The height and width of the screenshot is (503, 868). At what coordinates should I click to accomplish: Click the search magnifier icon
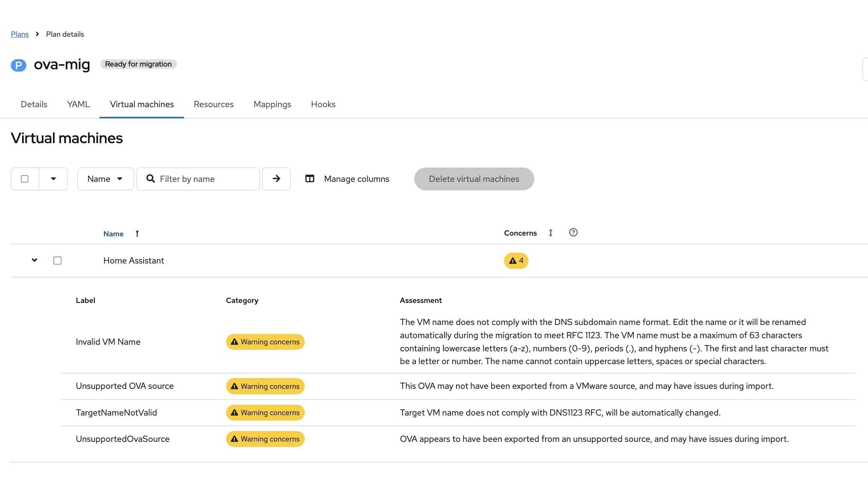(x=151, y=179)
